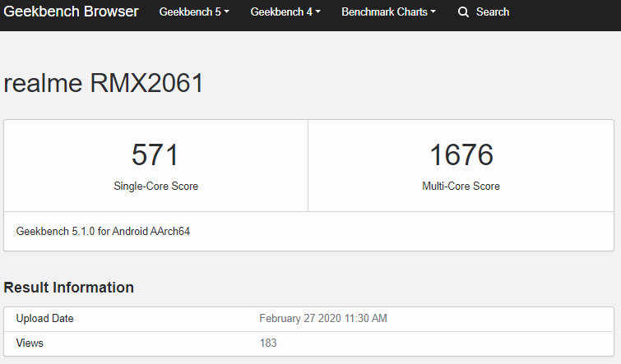Open the Search link in navbar

(493, 12)
